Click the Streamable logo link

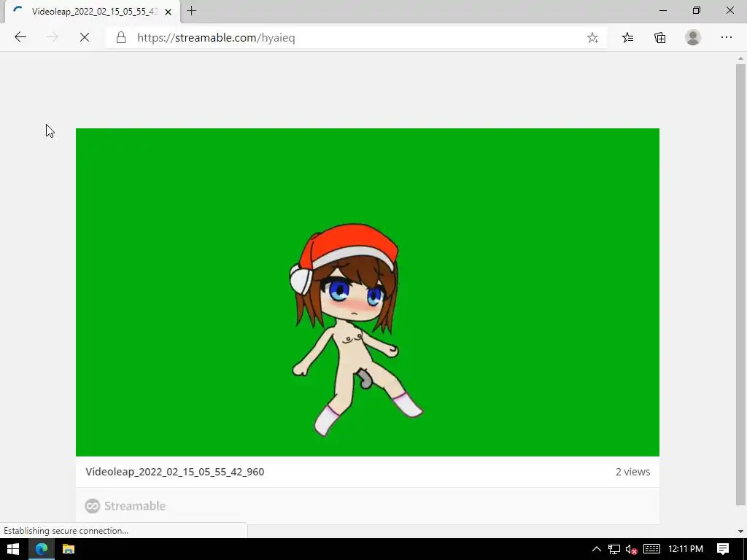point(125,506)
